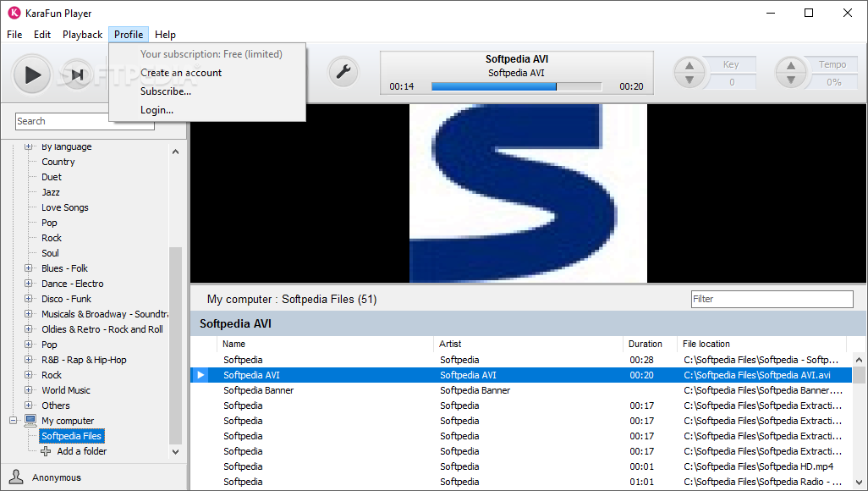
Task: Click the Add a folder plus icon
Action: pos(46,451)
